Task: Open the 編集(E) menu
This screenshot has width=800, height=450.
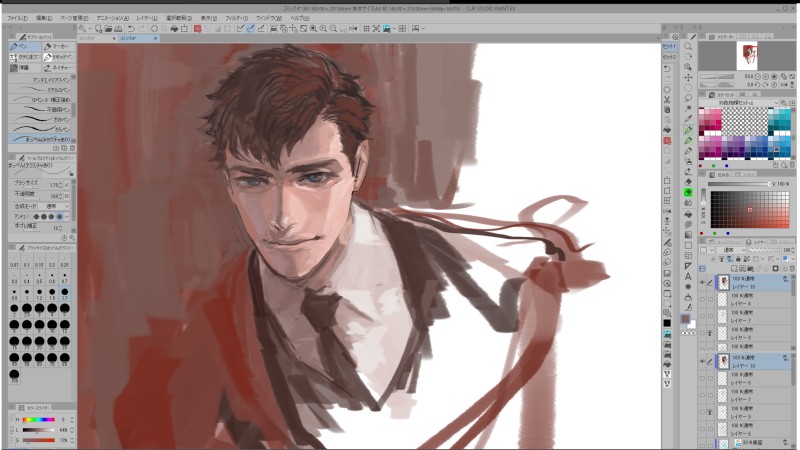Action: click(x=44, y=18)
